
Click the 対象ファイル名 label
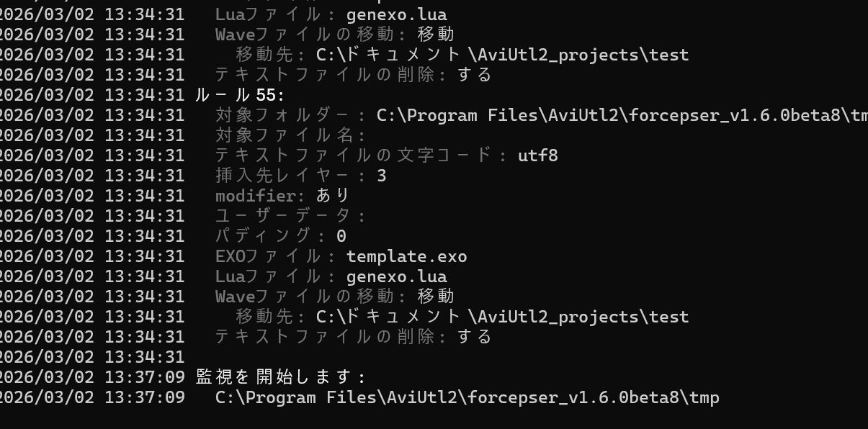(291, 135)
